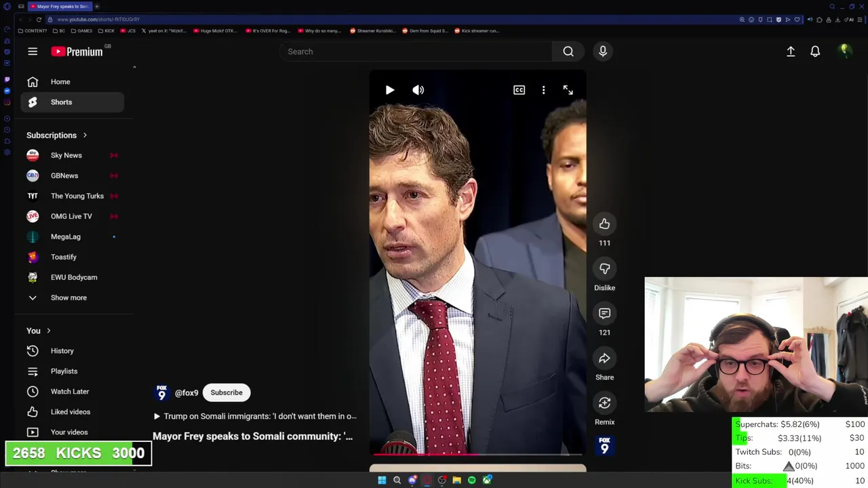Dislike the Short with thumbs down
Viewport: 868px width, 488px height.
[x=604, y=269]
